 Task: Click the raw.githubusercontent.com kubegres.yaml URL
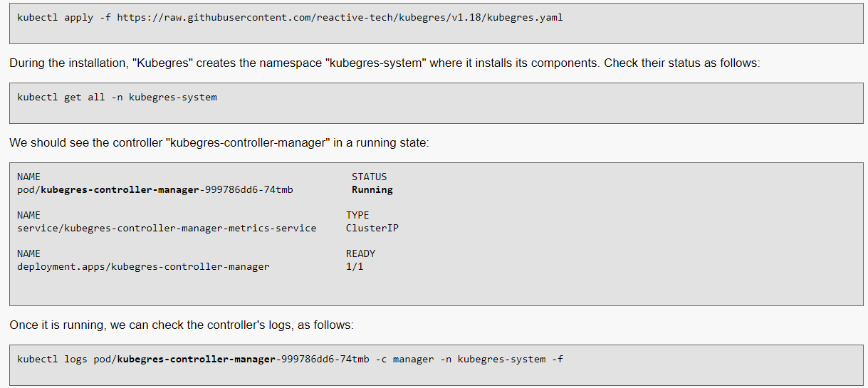[340, 17]
